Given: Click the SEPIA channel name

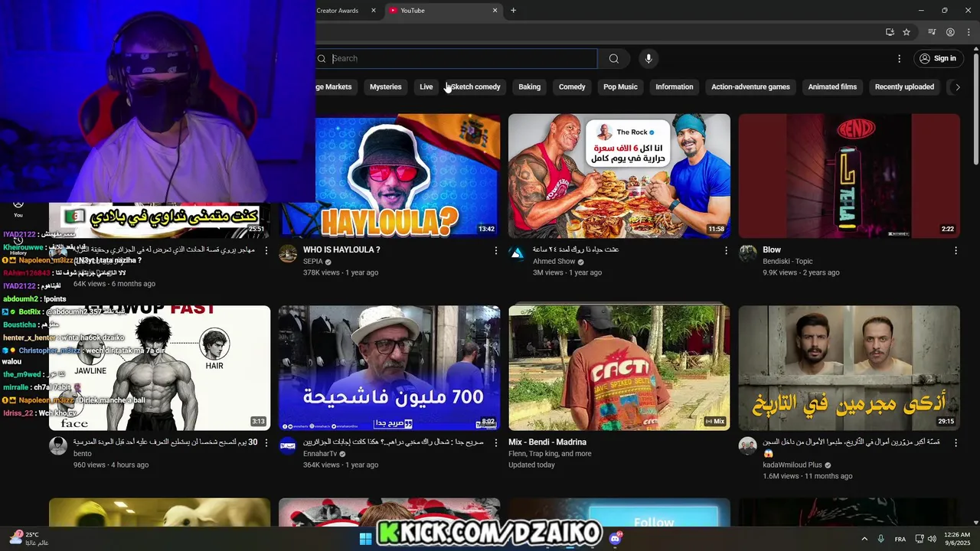Looking at the screenshot, I should tap(313, 262).
